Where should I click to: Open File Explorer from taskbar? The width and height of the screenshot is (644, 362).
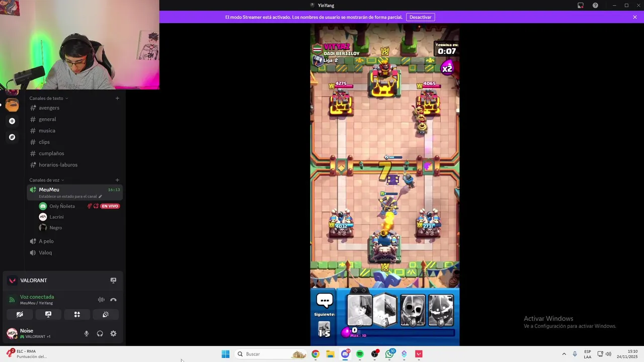pyautogui.click(x=330, y=354)
